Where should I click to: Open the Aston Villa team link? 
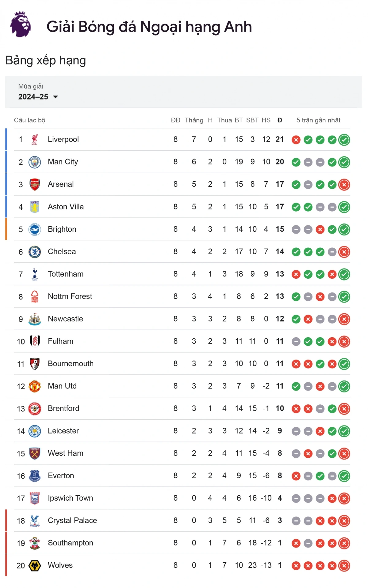[x=66, y=207]
